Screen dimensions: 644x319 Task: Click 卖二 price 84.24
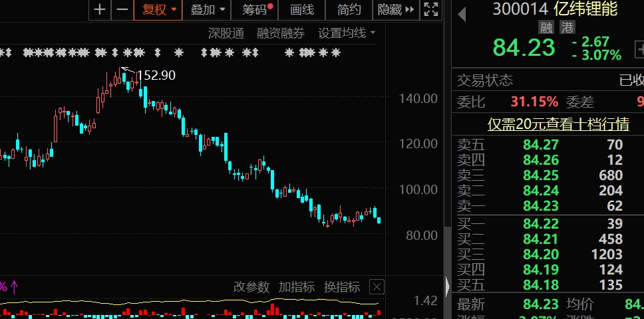point(541,191)
